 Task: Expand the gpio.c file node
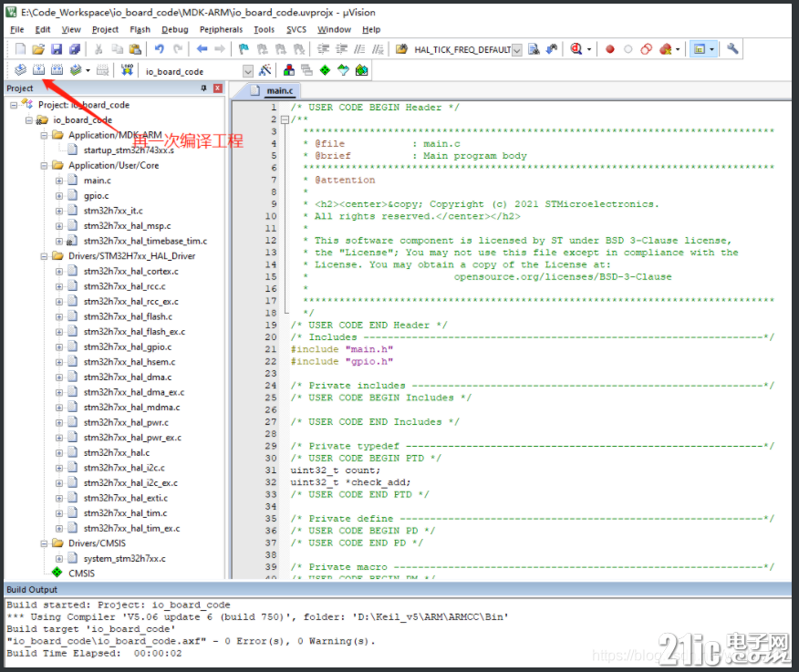[59, 196]
